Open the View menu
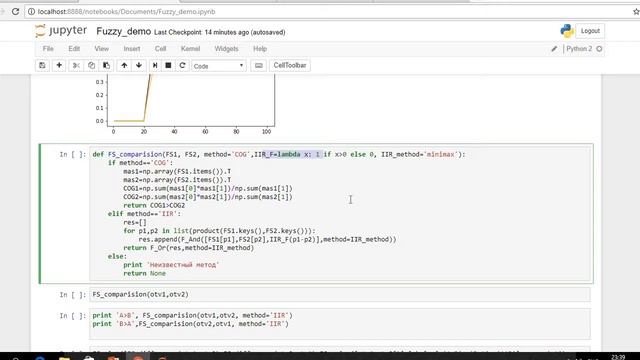 pyautogui.click(x=102, y=49)
